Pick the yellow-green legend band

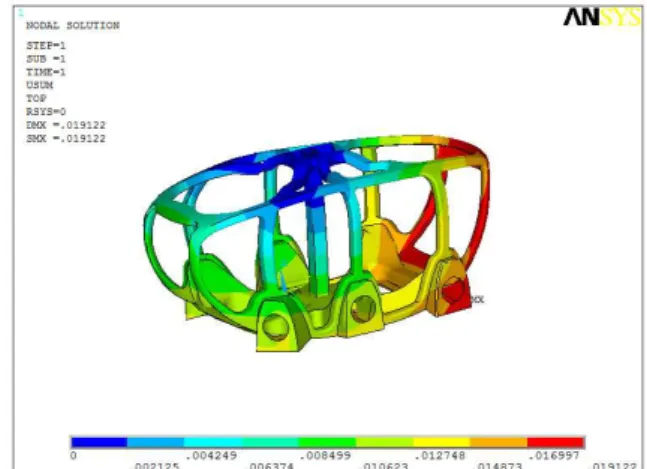(385, 442)
